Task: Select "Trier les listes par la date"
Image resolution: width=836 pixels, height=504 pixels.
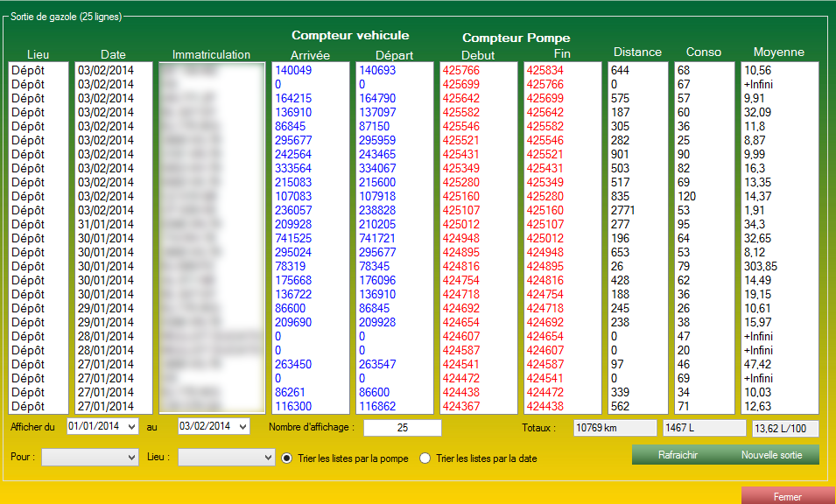Action: (x=425, y=458)
